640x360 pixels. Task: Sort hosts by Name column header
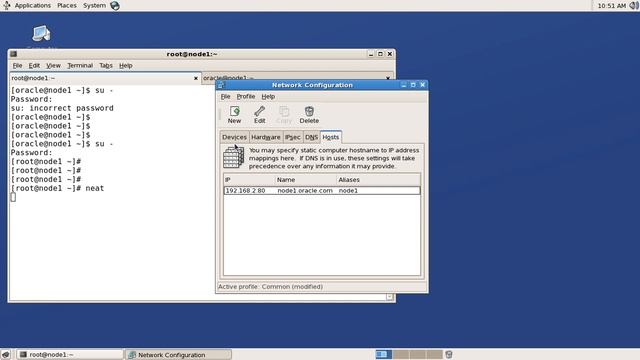click(x=306, y=180)
